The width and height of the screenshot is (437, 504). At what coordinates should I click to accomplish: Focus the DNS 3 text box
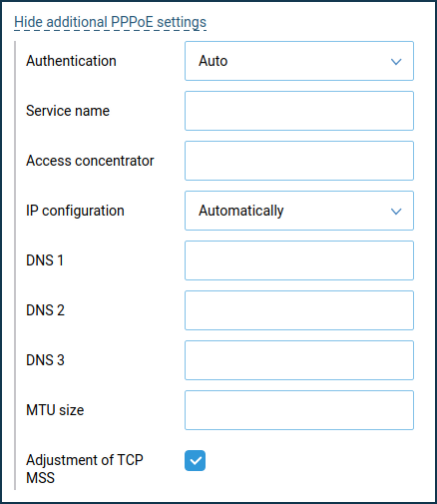[299, 360]
